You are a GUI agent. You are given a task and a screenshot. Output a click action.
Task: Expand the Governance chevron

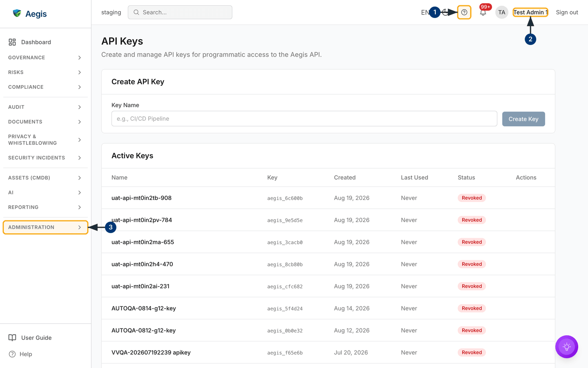click(x=80, y=58)
